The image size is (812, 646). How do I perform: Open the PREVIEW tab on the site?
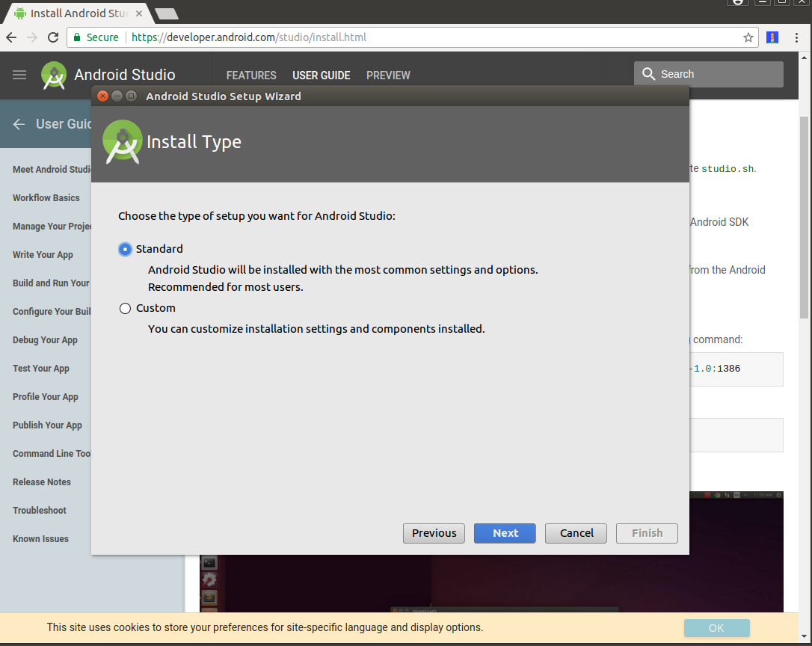tap(388, 76)
